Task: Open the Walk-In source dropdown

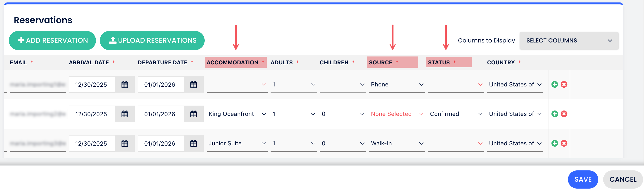Action: coord(397,144)
